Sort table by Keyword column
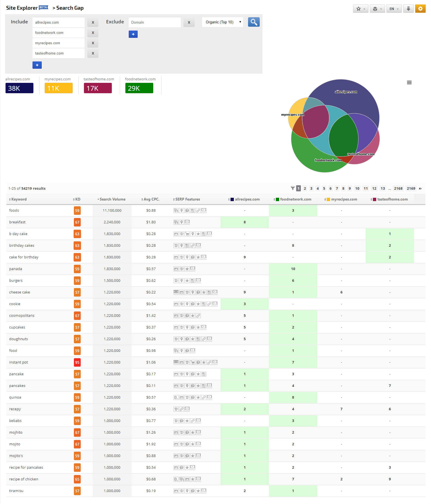The height and width of the screenshot is (504, 431). tap(18, 199)
